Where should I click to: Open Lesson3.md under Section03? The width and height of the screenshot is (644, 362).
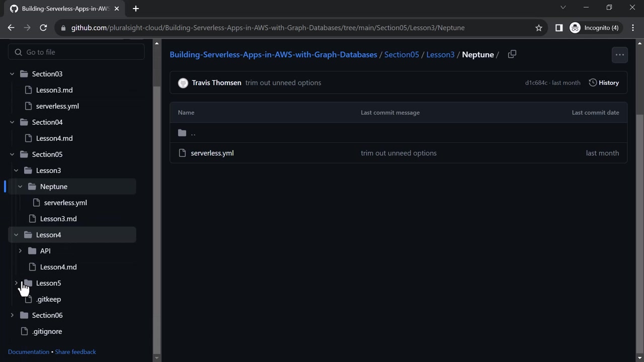54,90
